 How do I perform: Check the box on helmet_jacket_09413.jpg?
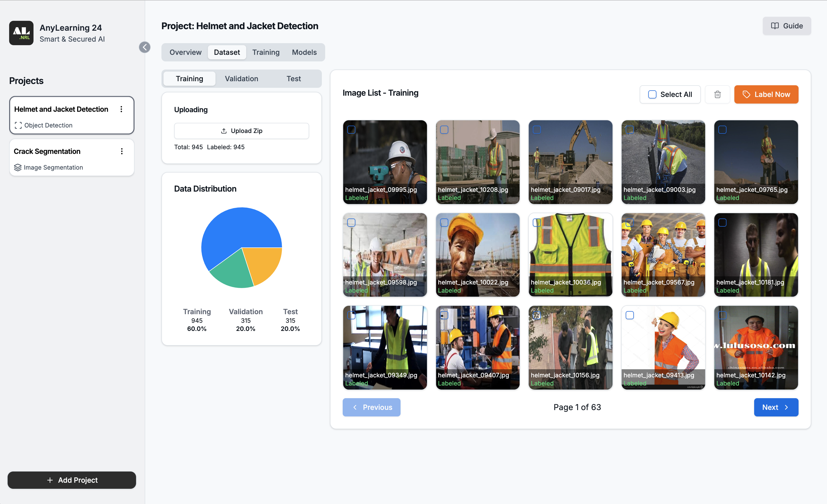click(x=630, y=315)
